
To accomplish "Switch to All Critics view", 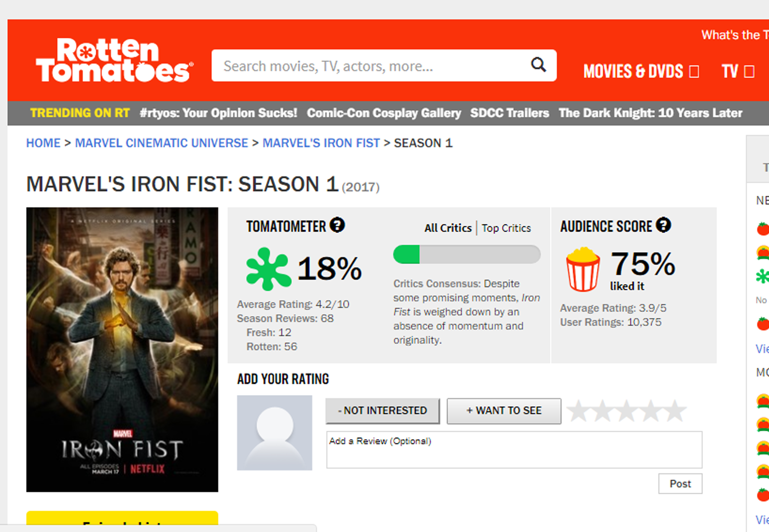I will pos(448,228).
